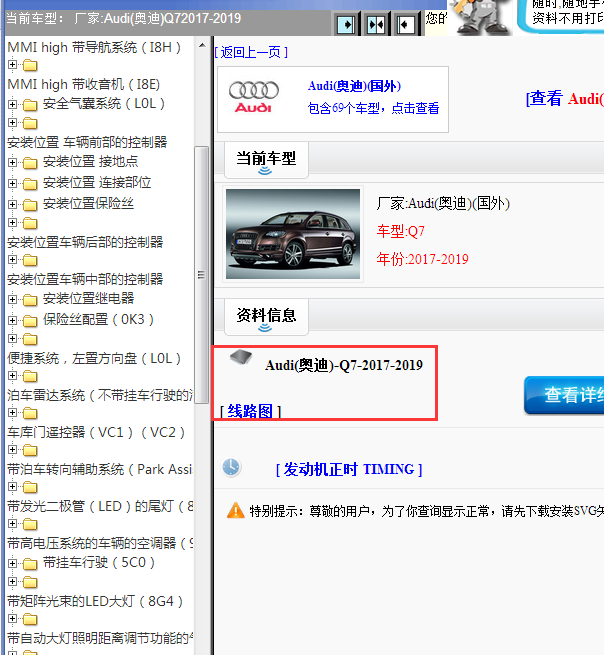The image size is (604, 655).
Task: Click the folder icon of 安装位置继电器
Action: click(x=30, y=300)
